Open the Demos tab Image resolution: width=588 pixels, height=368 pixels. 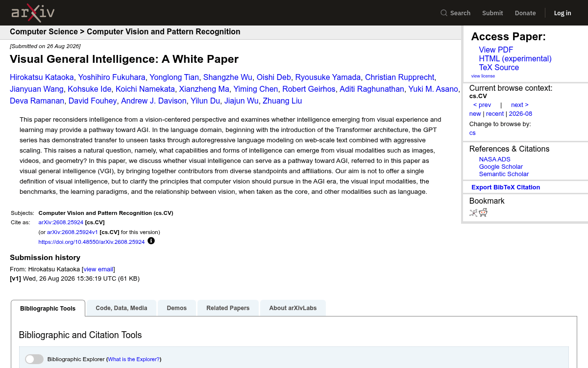tap(176, 308)
